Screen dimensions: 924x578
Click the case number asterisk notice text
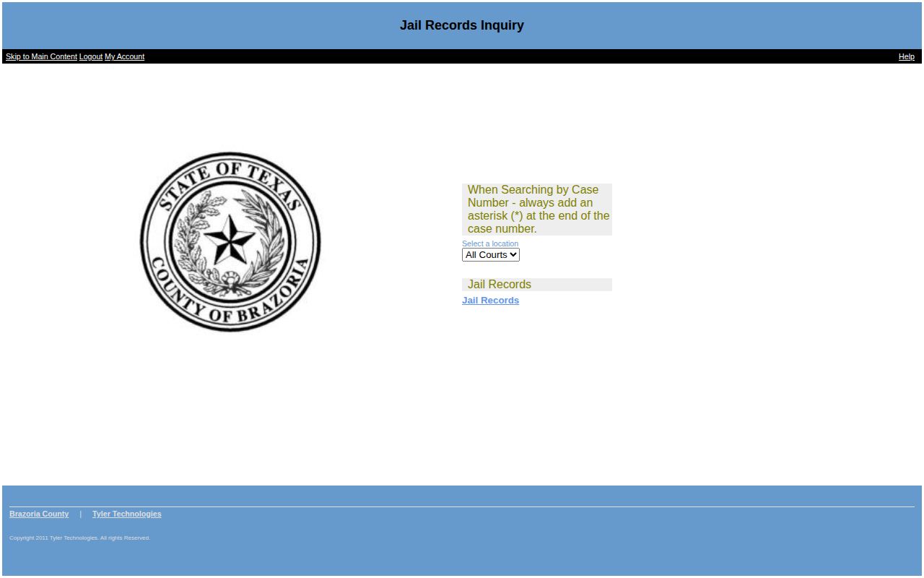[537, 210]
